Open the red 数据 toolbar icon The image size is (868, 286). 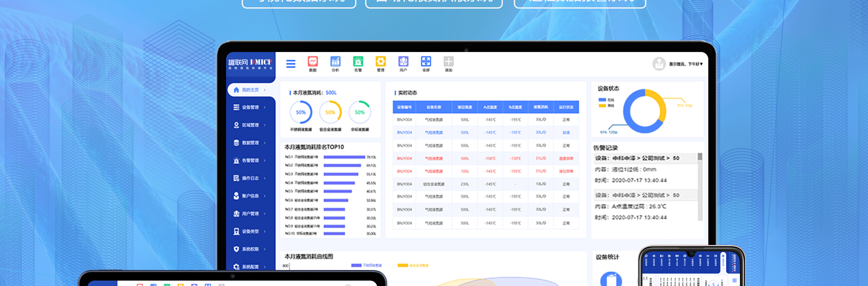[x=313, y=61]
